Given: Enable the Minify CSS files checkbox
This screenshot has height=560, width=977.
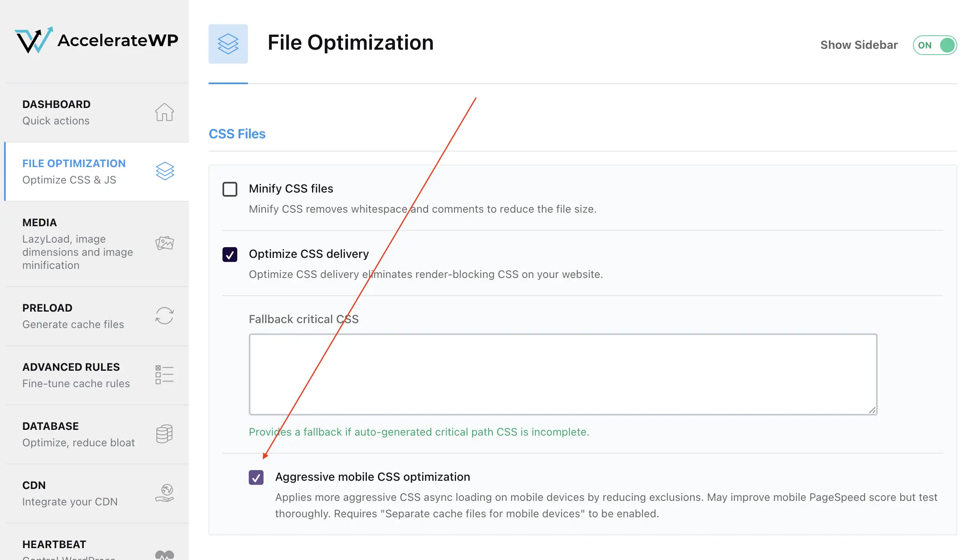Looking at the screenshot, I should (x=230, y=189).
